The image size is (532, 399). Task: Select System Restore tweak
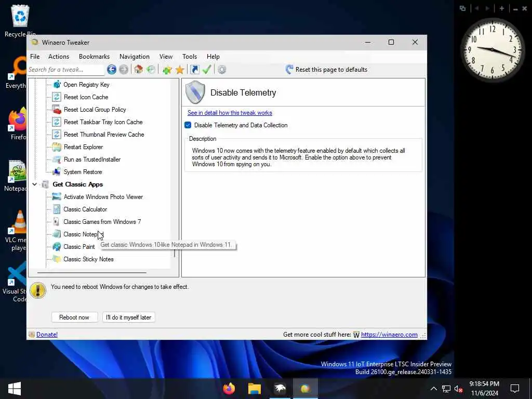(83, 172)
